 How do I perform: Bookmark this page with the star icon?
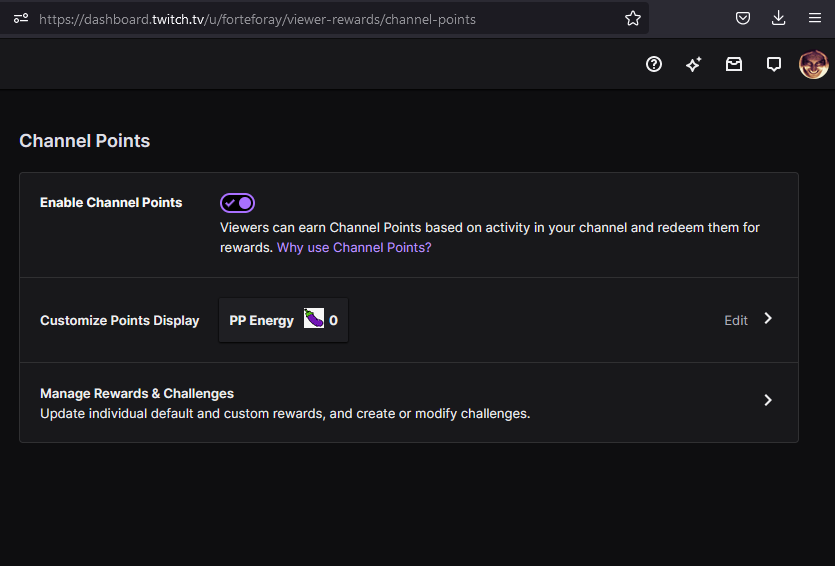pos(633,19)
